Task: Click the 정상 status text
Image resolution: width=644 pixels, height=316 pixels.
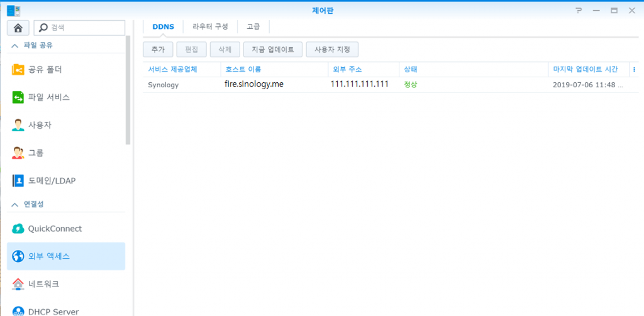Action: click(x=411, y=85)
